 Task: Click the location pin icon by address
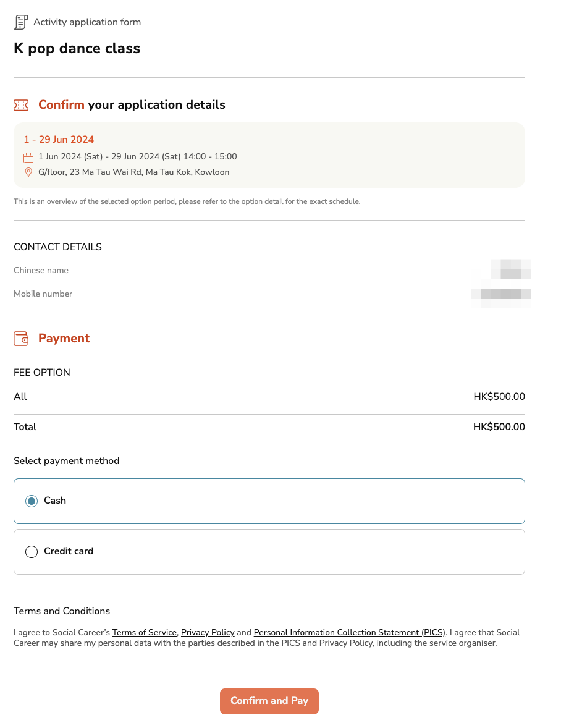pos(28,172)
